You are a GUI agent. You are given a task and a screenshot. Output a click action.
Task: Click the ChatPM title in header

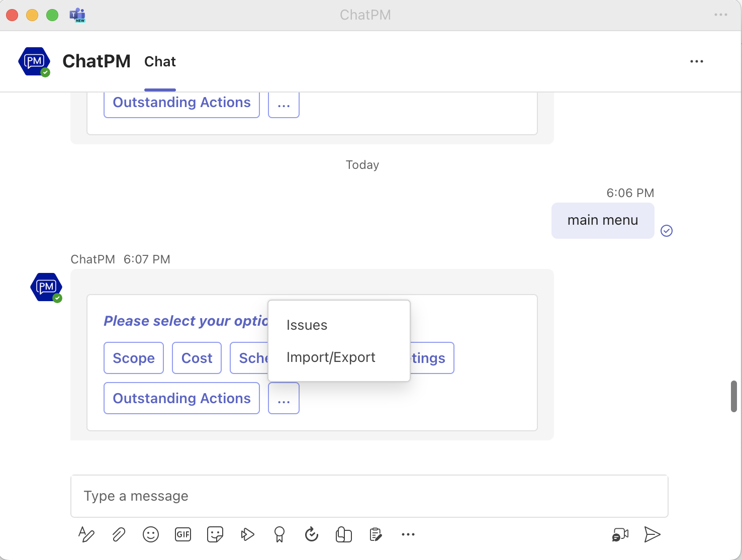(x=97, y=61)
